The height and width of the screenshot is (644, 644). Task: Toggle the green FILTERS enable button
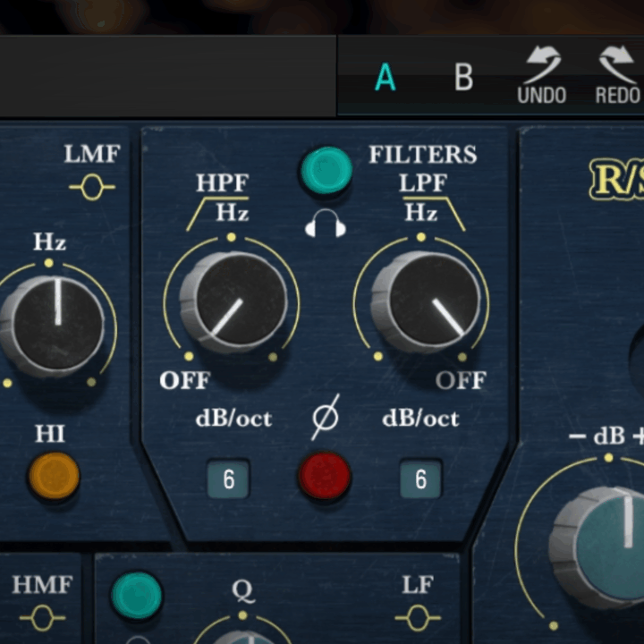point(326,170)
